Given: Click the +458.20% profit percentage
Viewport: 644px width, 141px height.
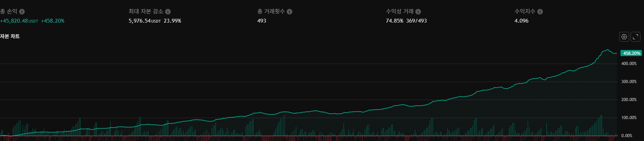Looking at the screenshot, I should tap(53, 21).
